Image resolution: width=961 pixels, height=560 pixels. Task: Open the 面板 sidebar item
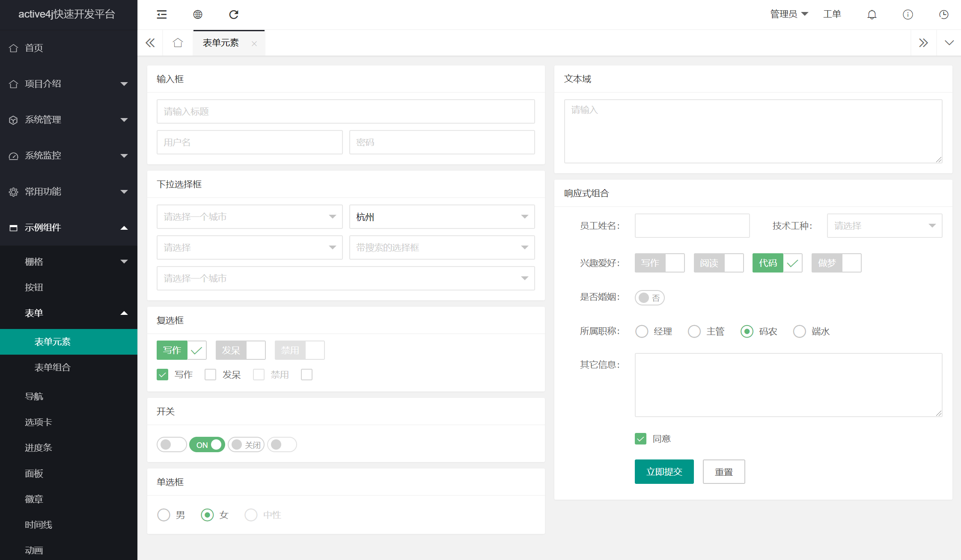pos(68,474)
